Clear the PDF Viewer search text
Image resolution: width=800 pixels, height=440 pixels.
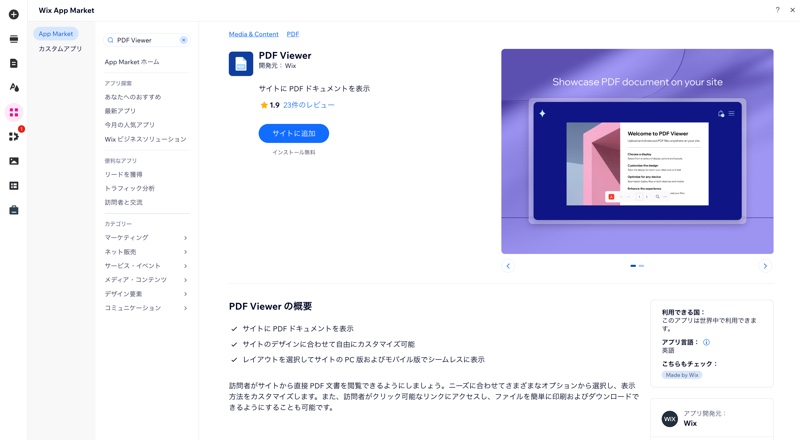(x=184, y=40)
